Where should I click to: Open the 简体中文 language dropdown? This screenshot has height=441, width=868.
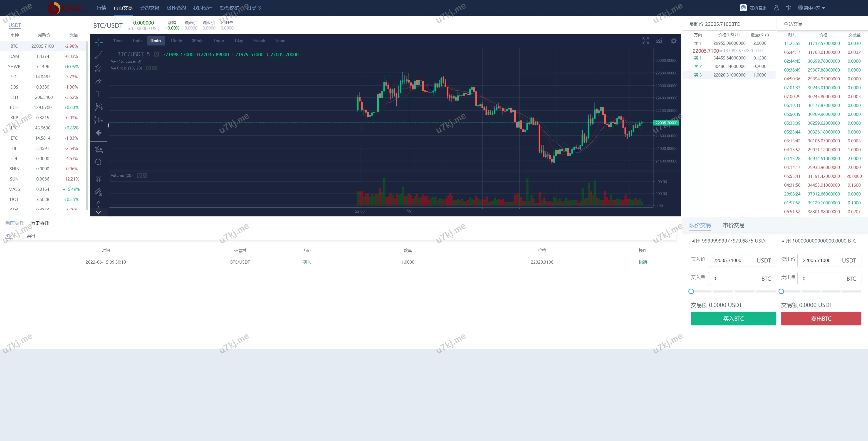(x=811, y=8)
